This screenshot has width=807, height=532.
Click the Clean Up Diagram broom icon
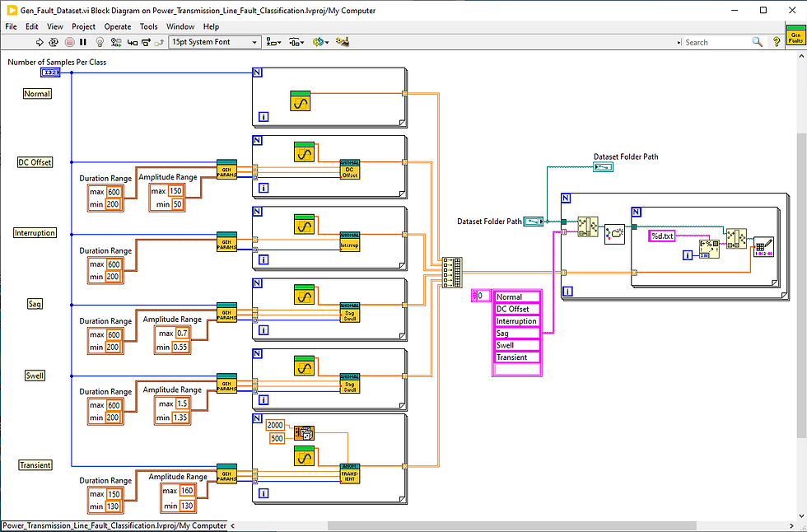coord(343,42)
